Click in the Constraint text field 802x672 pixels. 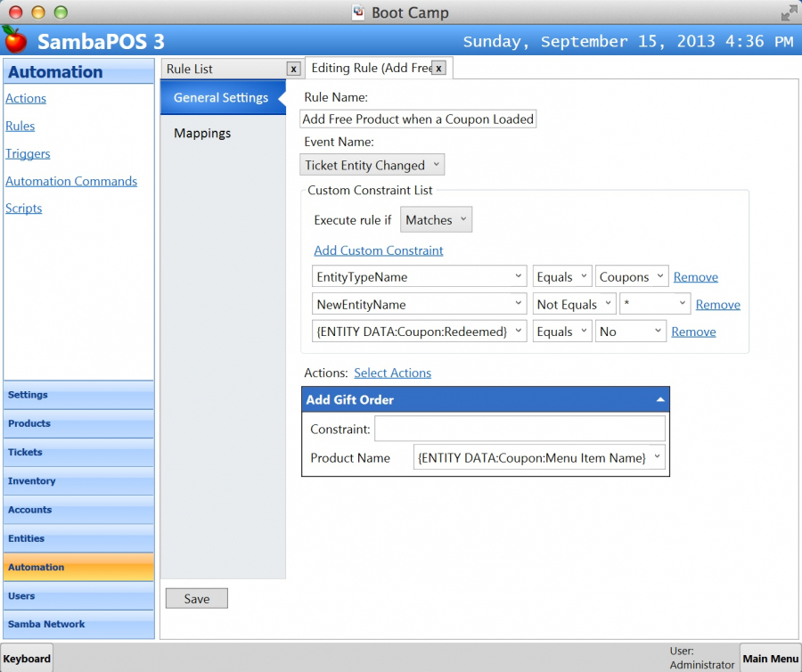click(x=520, y=429)
